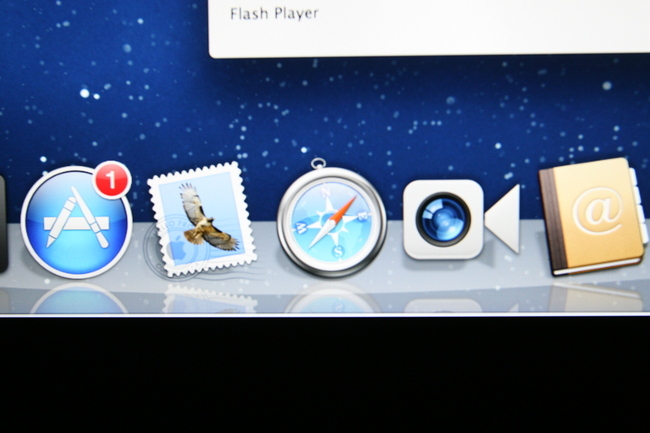Start FaceTime from the dock
Image resolution: width=650 pixels, height=433 pixels.
[461, 219]
